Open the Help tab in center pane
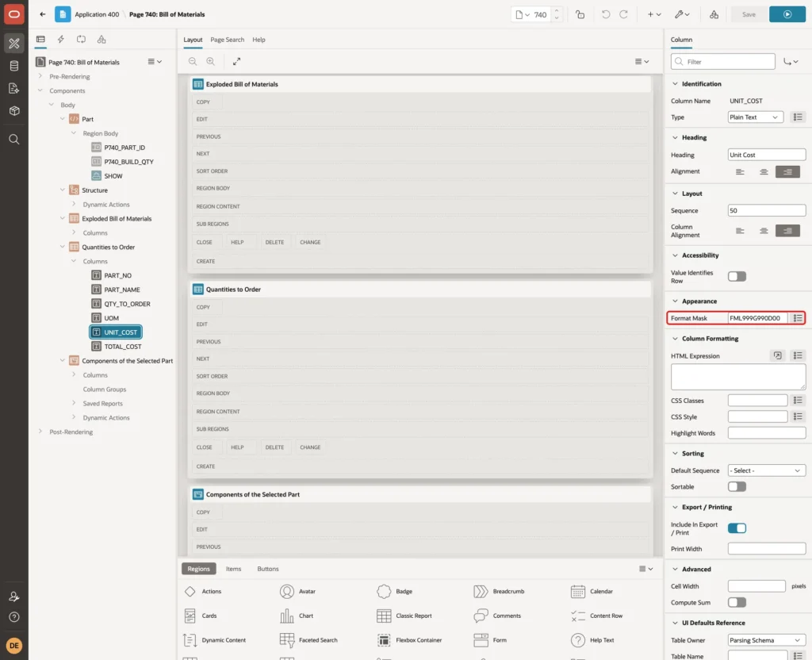Screen dimensions: 812x660 [259, 40]
